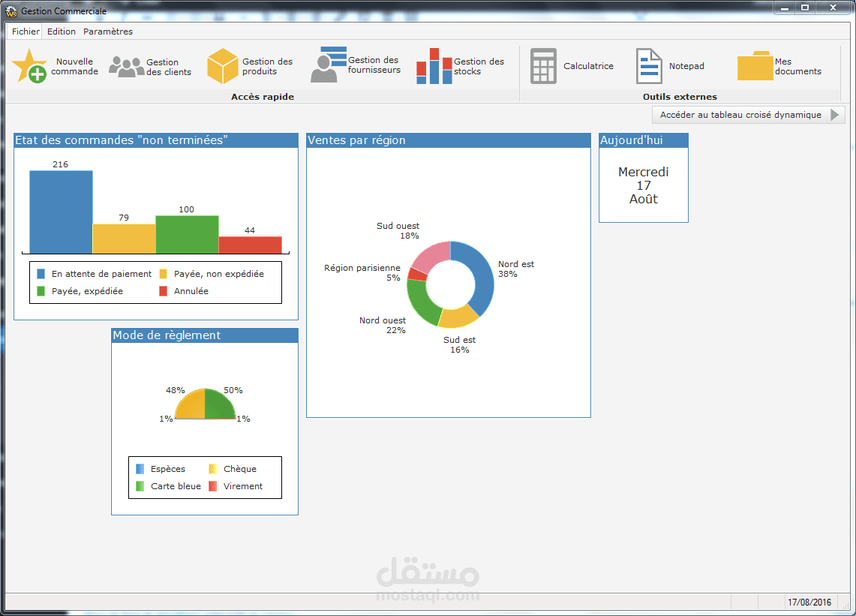Screen dimensions: 856x616
Task: Open the Paramètres menu
Action: click(108, 32)
